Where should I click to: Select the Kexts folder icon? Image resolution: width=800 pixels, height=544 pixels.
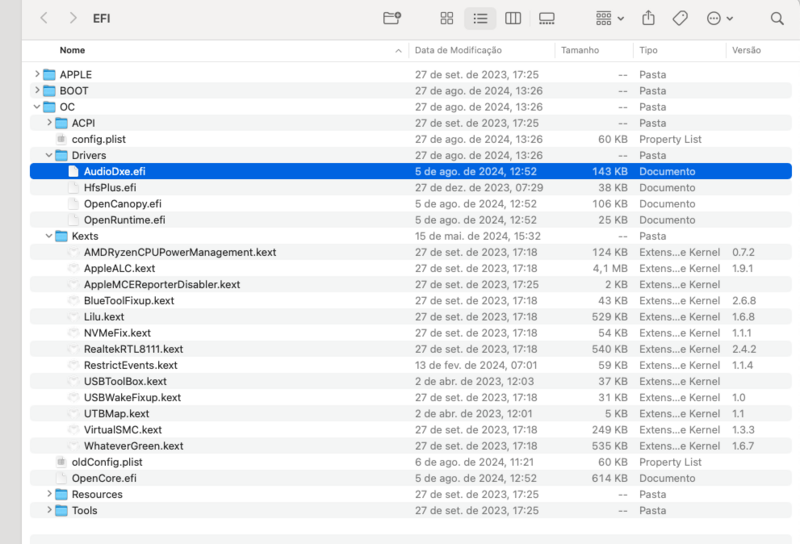(61, 236)
